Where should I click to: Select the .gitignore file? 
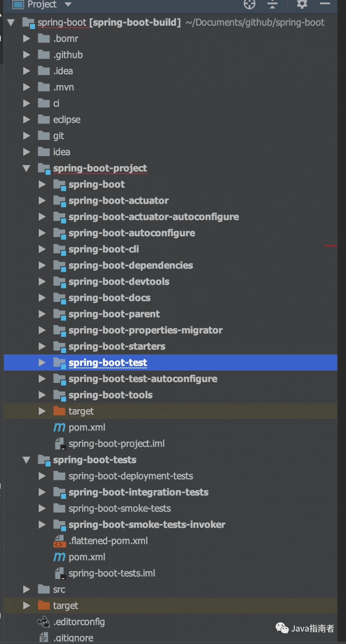point(73,638)
